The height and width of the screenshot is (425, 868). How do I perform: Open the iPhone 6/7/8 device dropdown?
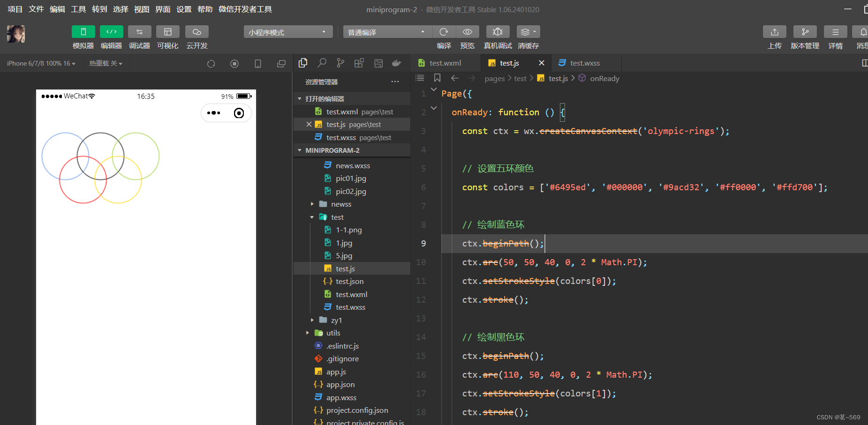41,63
